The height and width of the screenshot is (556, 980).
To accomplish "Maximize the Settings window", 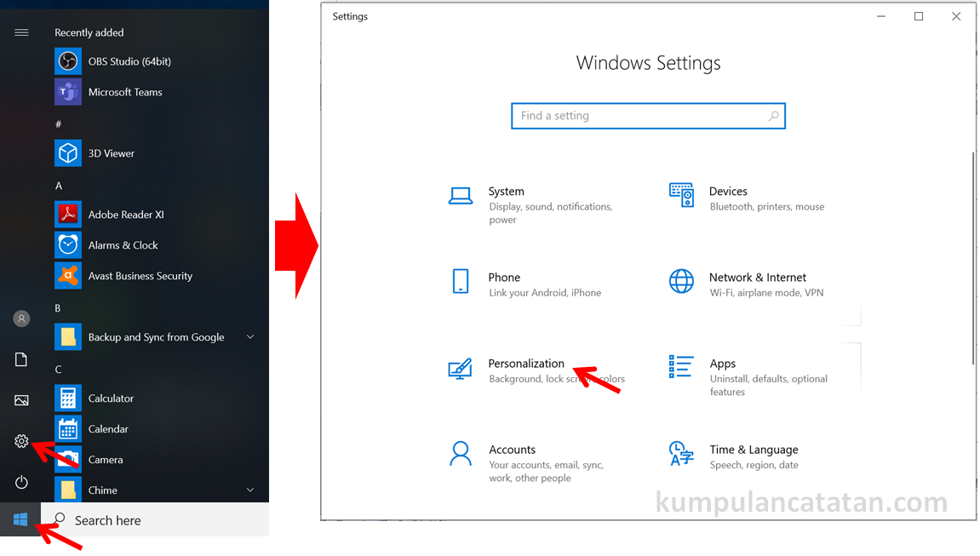I will click(918, 16).
